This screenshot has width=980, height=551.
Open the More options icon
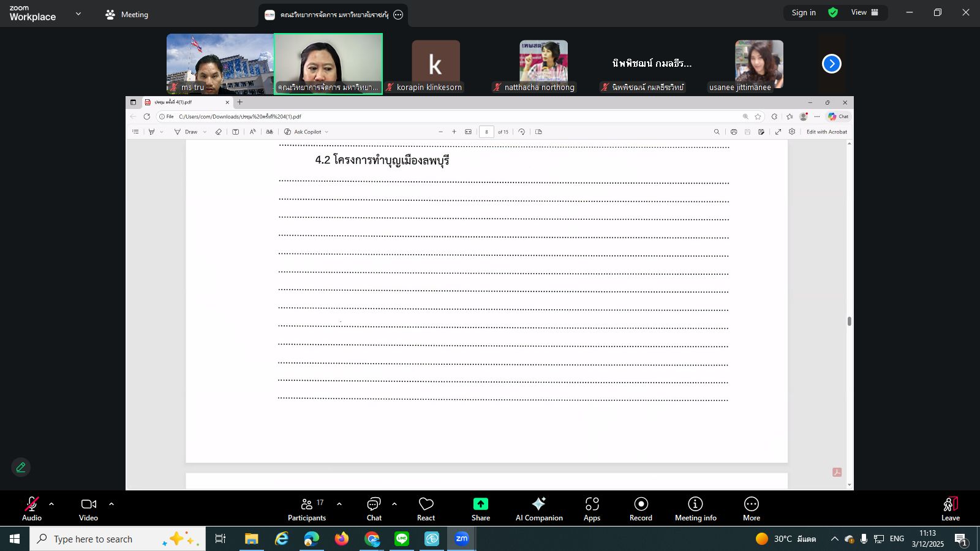point(752,504)
